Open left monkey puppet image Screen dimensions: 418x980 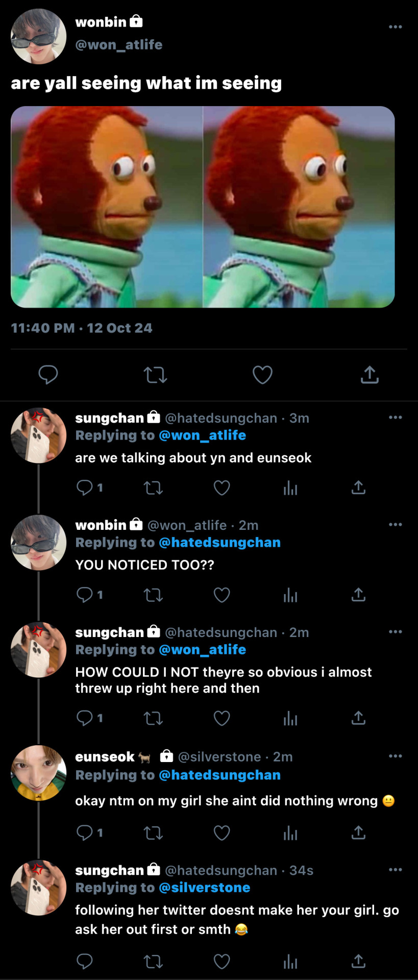(x=107, y=207)
